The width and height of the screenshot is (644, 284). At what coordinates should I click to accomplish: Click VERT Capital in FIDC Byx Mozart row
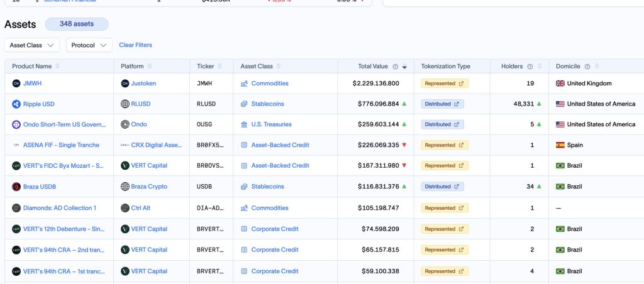pos(149,166)
